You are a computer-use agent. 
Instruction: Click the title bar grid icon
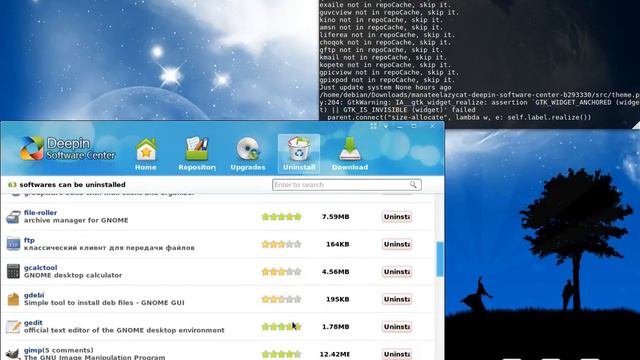[373, 127]
